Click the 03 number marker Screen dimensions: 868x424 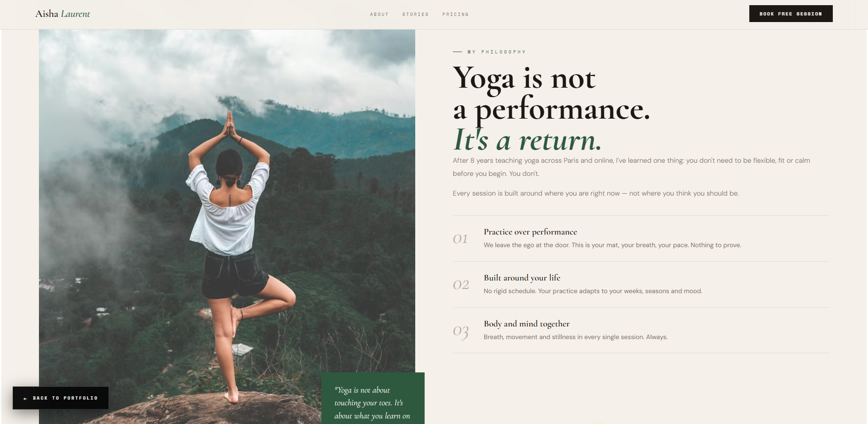[x=461, y=332]
